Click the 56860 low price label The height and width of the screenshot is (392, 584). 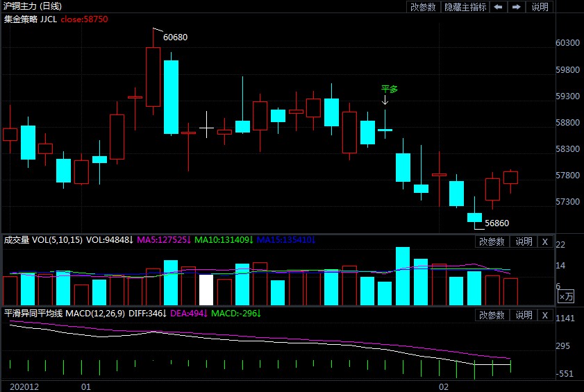point(497,223)
